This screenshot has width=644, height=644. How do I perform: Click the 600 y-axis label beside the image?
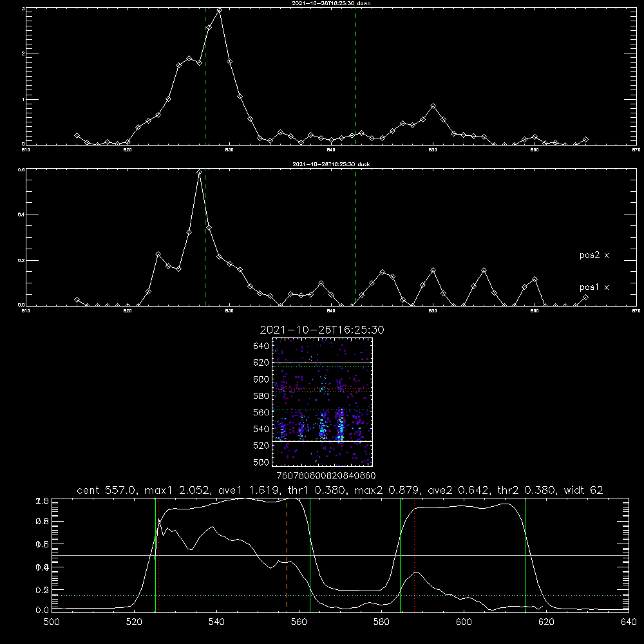pyautogui.click(x=261, y=379)
